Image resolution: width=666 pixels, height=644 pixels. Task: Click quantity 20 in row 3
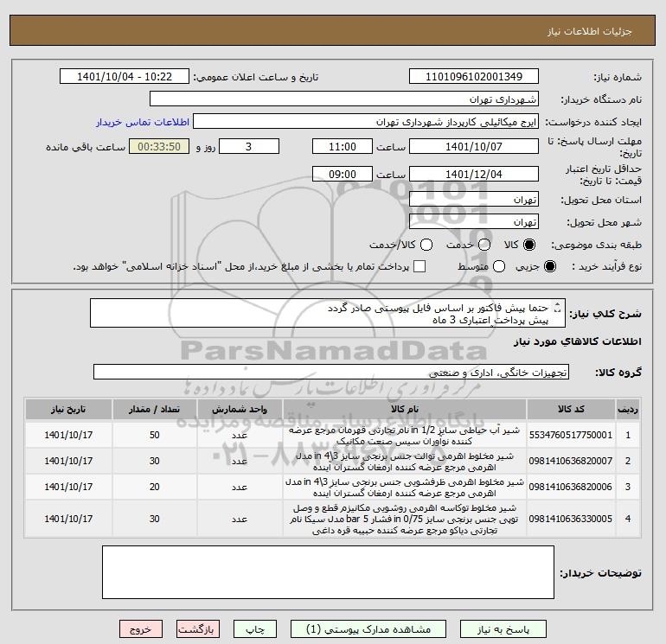[154, 487]
